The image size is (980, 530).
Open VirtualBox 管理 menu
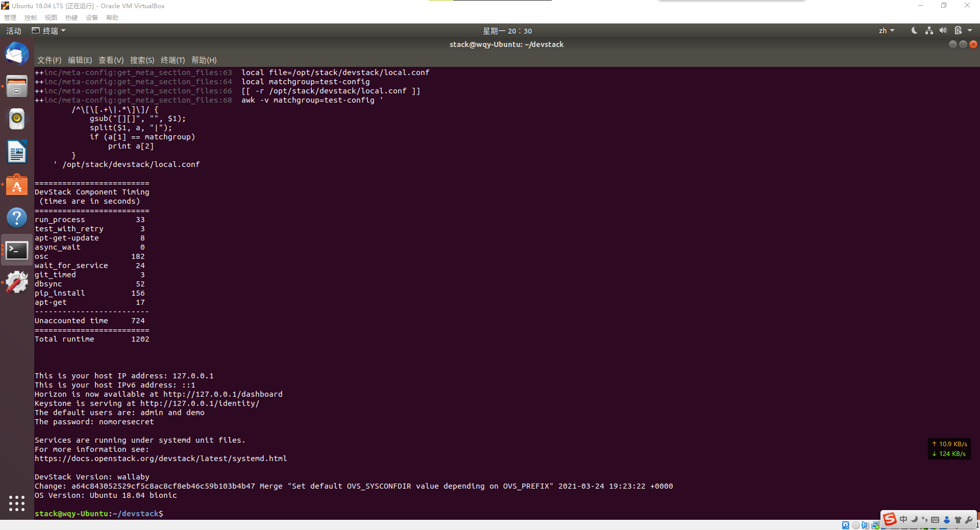[10, 18]
